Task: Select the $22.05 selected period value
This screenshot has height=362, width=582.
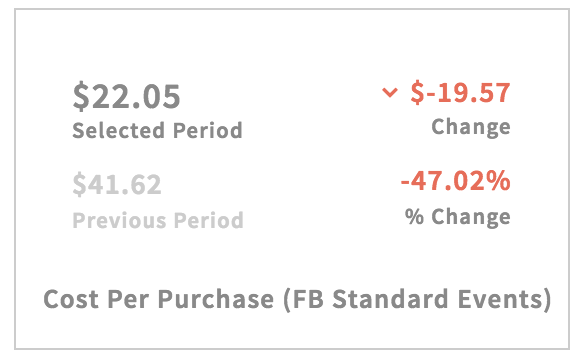Action: tap(127, 97)
